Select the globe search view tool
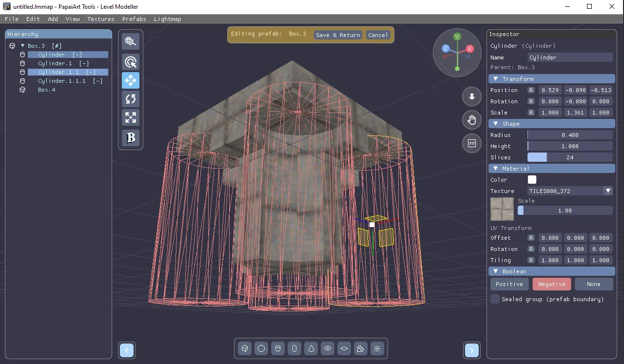This screenshot has height=364, width=624. point(130,42)
